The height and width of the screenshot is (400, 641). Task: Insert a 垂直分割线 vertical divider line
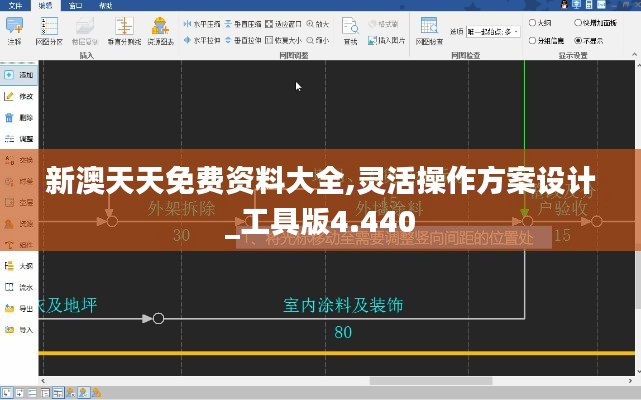coord(124,31)
